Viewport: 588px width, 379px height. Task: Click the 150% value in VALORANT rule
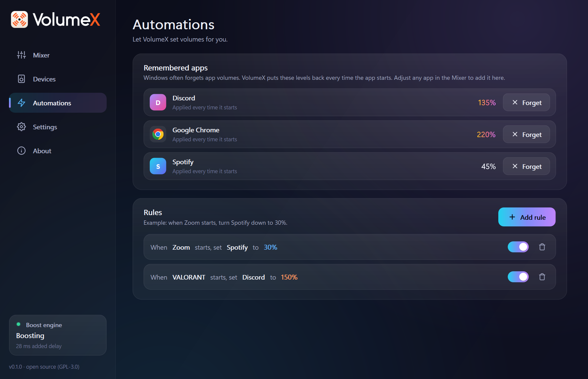pyautogui.click(x=289, y=277)
